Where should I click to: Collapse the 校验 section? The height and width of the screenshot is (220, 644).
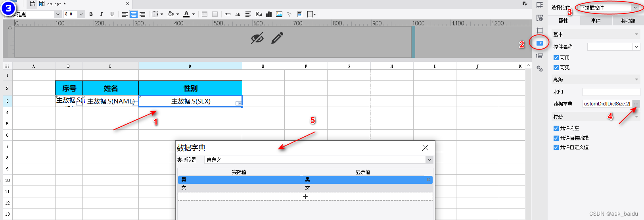tap(636, 117)
